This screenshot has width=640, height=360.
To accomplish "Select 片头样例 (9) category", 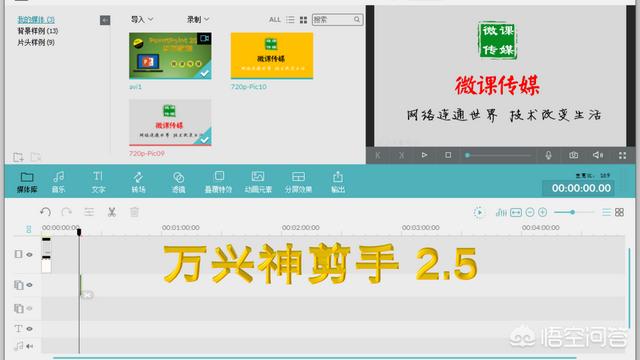I will coord(36,42).
